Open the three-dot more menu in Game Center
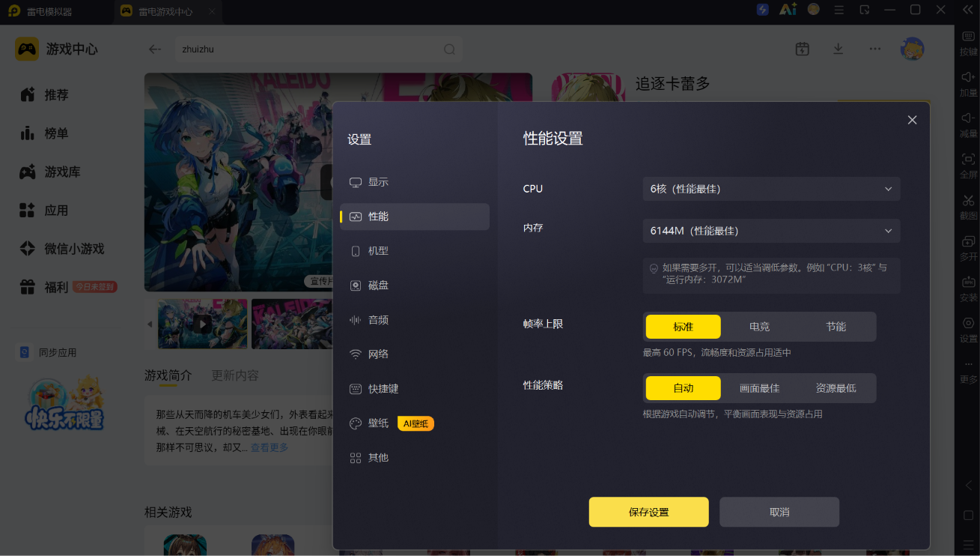980x556 pixels. (x=874, y=49)
